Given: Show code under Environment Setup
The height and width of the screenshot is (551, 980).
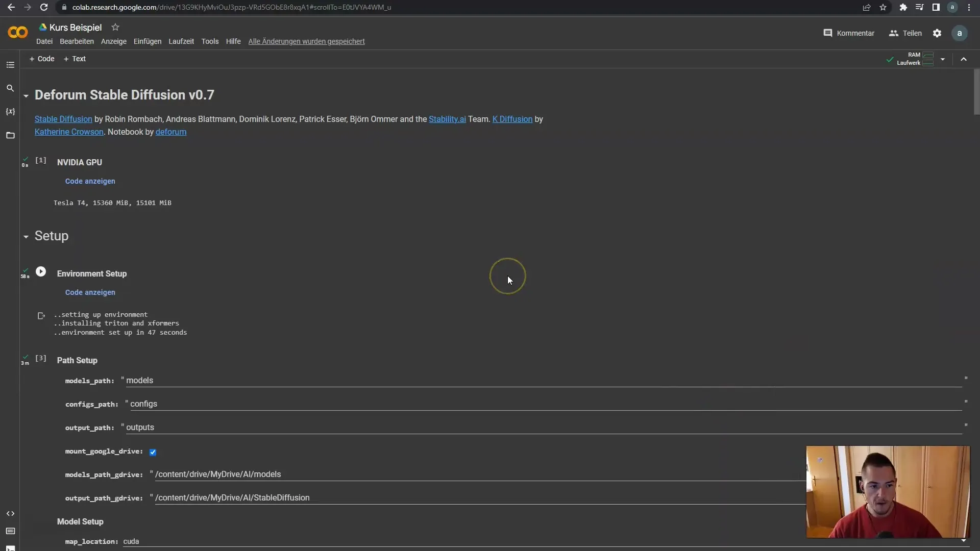Looking at the screenshot, I should click(x=90, y=292).
